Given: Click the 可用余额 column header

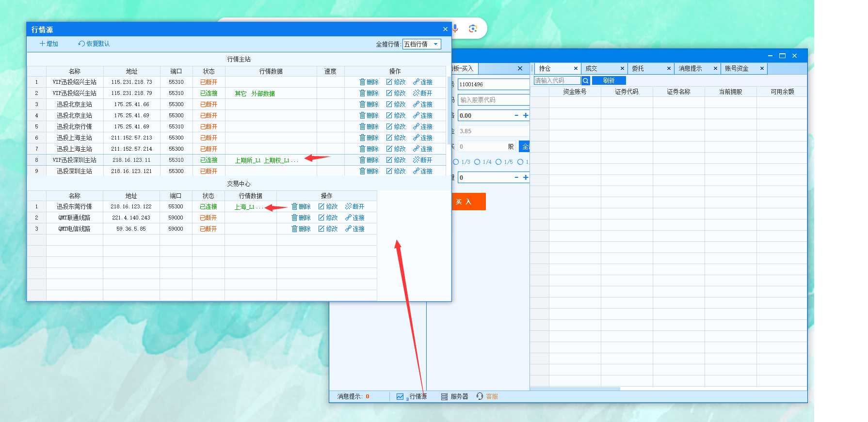Looking at the screenshot, I should point(782,92).
